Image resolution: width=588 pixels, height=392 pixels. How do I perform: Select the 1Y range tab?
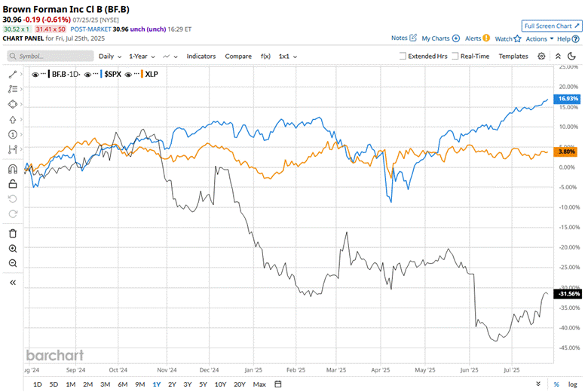(156, 384)
